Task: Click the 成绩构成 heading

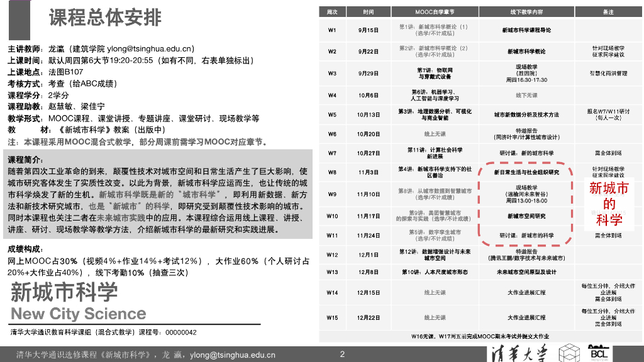Action: pyautogui.click(x=26, y=249)
